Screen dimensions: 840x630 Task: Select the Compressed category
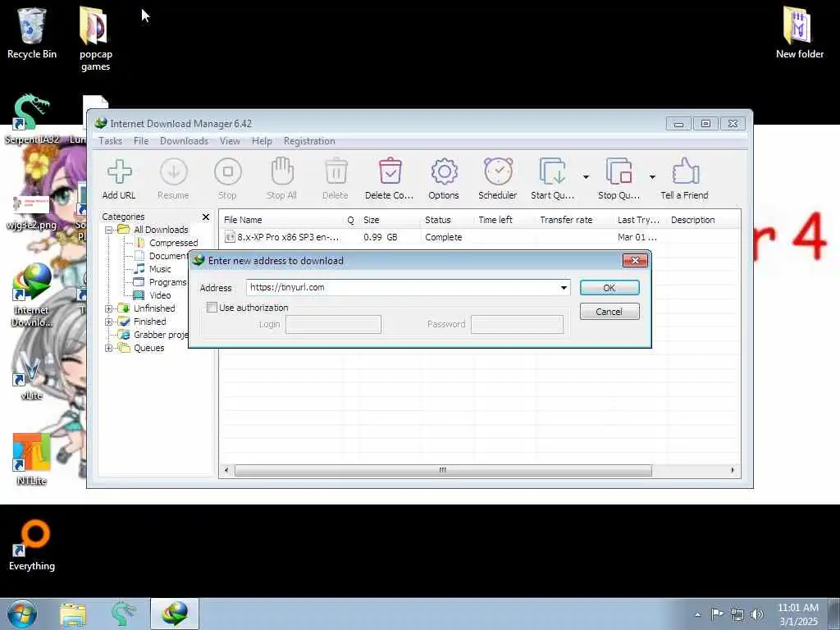[173, 243]
